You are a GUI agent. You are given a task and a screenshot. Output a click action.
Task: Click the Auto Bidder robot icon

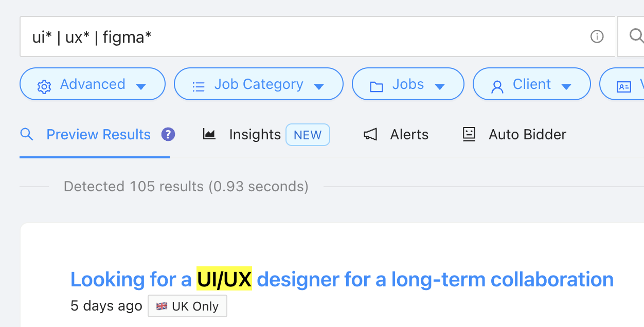coord(469,135)
